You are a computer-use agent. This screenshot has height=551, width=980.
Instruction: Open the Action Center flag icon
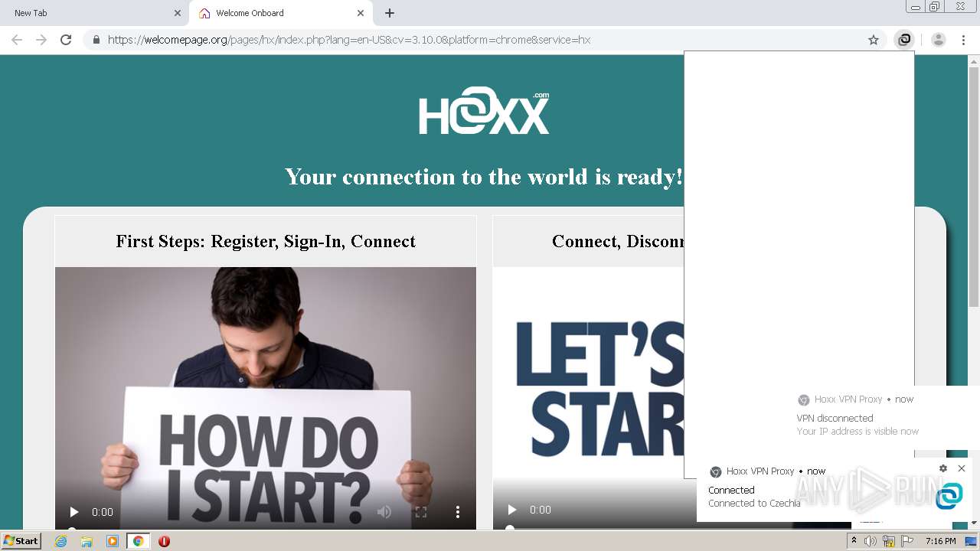907,541
